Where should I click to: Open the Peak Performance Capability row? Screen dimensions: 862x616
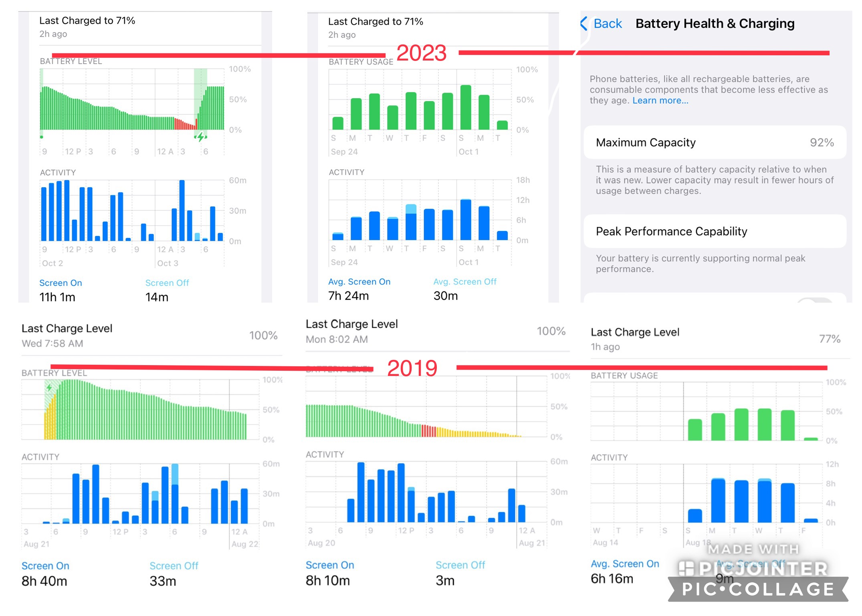coord(715,231)
